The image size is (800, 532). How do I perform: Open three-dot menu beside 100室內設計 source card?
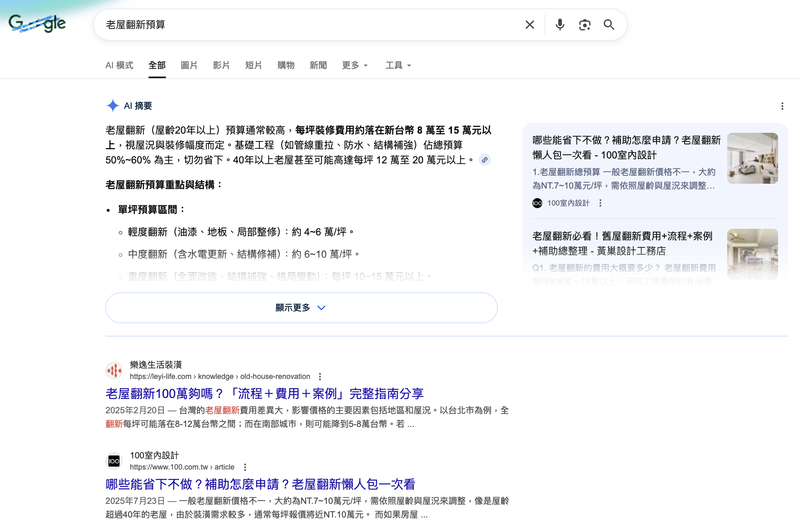coord(600,203)
